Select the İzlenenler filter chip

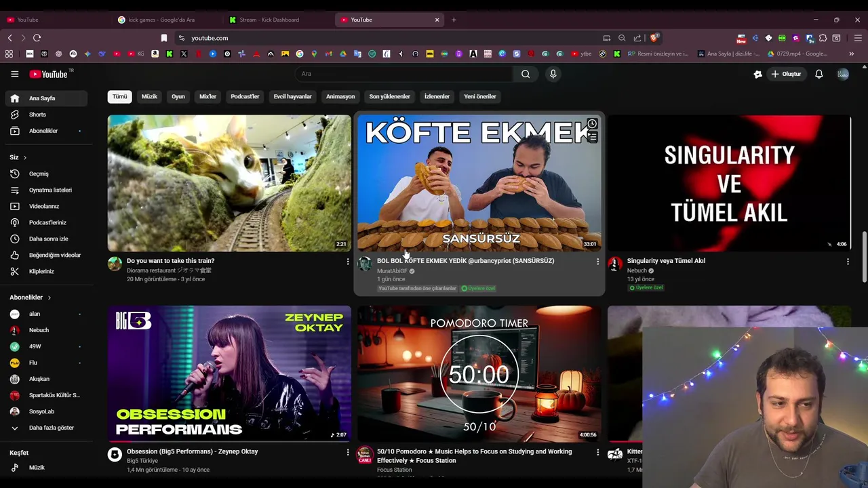[x=437, y=96]
